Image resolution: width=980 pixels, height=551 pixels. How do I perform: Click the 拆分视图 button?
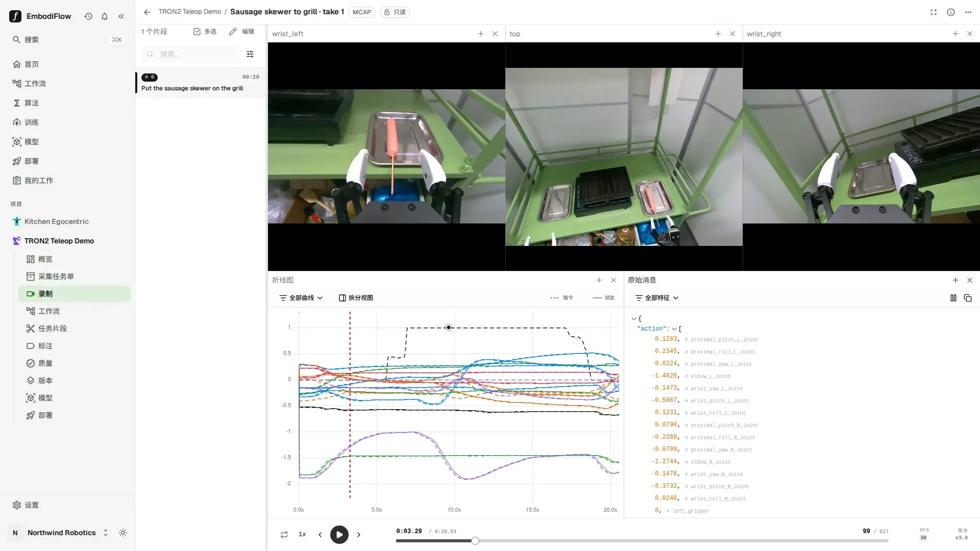[x=356, y=298]
